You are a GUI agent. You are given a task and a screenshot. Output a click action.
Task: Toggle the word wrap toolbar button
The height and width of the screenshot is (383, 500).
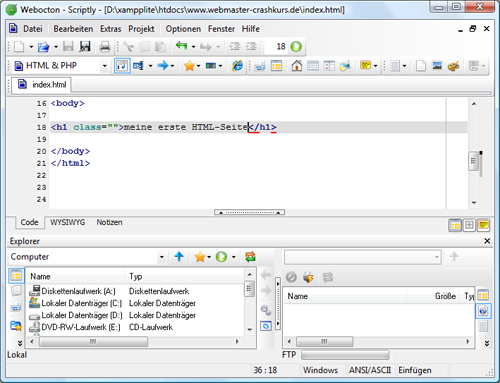[x=122, y=66]
